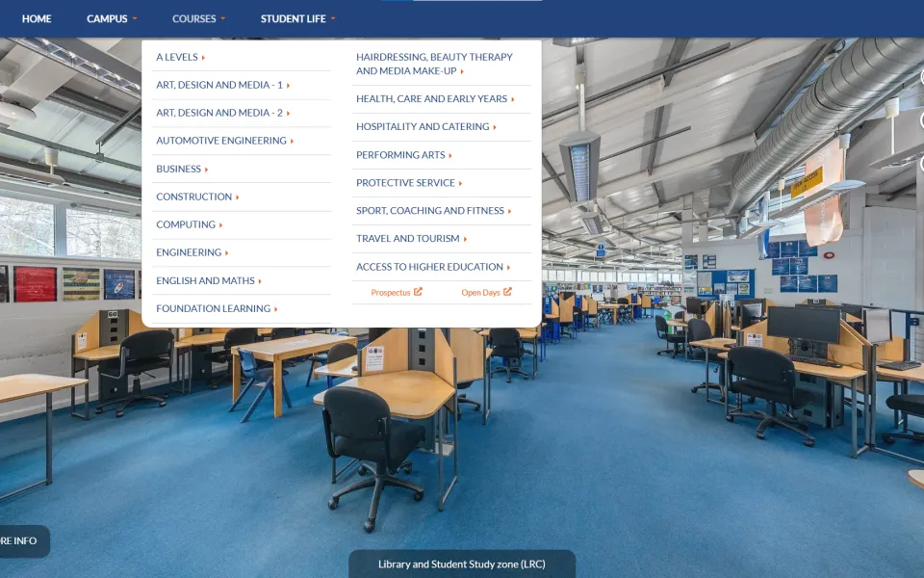Image resolution: width=924 pixels, height=578 pixels.
Task: Open the Open Days external link
Action: tap(486, 292)
